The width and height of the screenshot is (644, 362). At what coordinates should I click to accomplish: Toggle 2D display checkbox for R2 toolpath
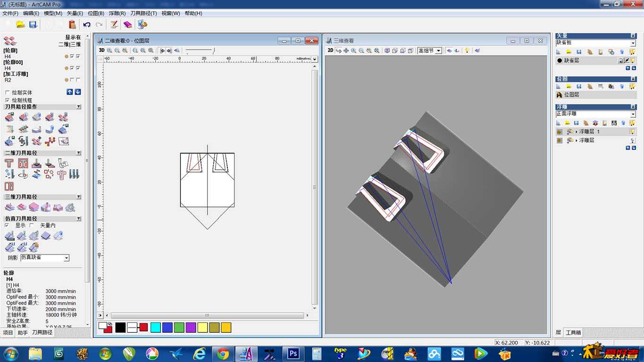coord(72,80)
